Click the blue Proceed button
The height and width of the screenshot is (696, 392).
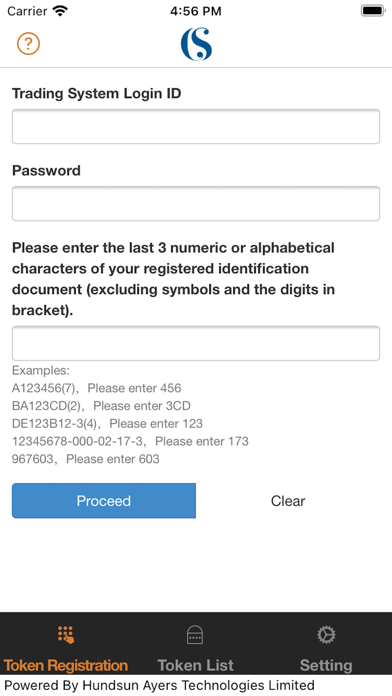104,501
